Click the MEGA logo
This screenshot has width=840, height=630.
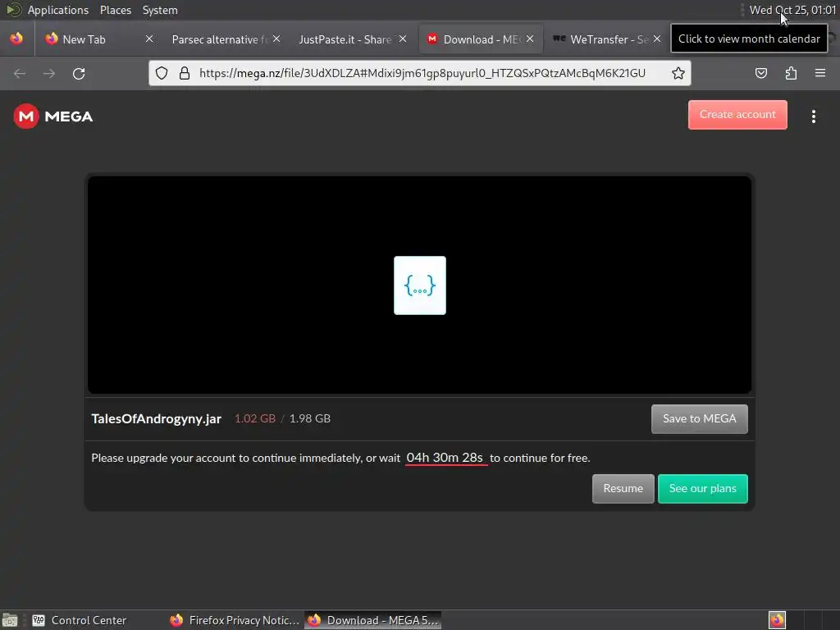[x=53, y=116]
